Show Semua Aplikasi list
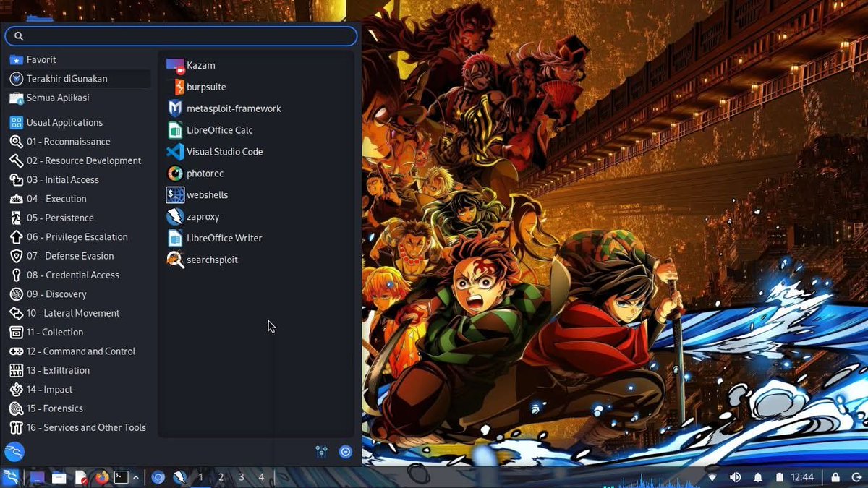Viewport: 868px width, 488px height. tap(79, 98)
